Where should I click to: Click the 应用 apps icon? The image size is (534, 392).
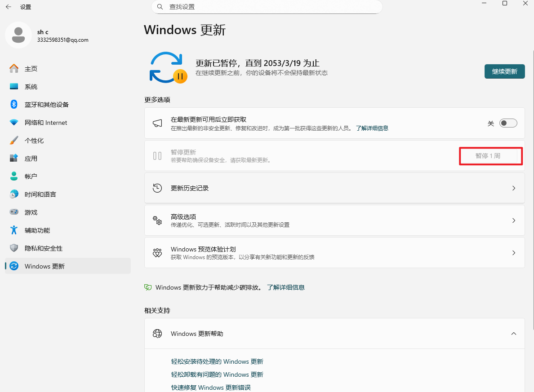coord(14,158)
